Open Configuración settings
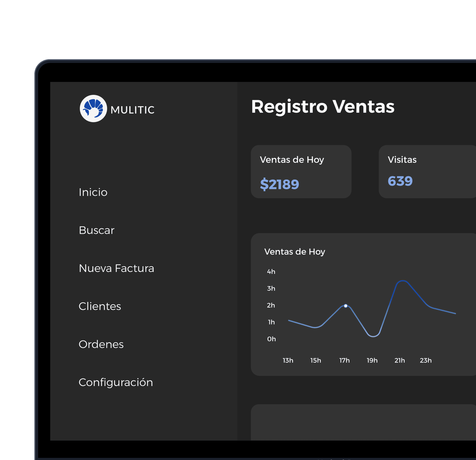This screenshot has width=476, height=460. click(116, 382)
